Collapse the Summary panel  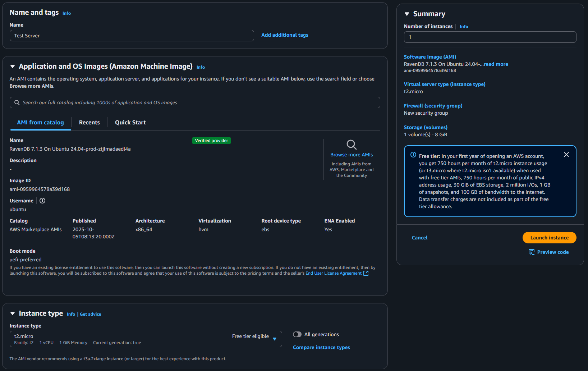click(x=407, y=14)
